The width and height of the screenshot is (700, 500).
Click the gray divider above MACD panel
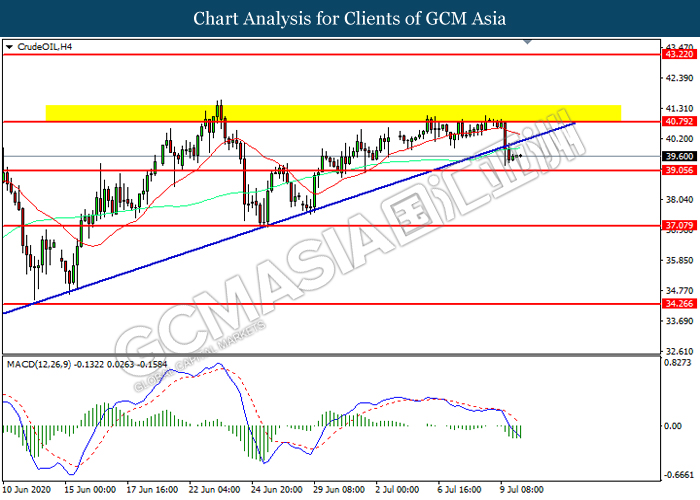click(x=331, y=355)
